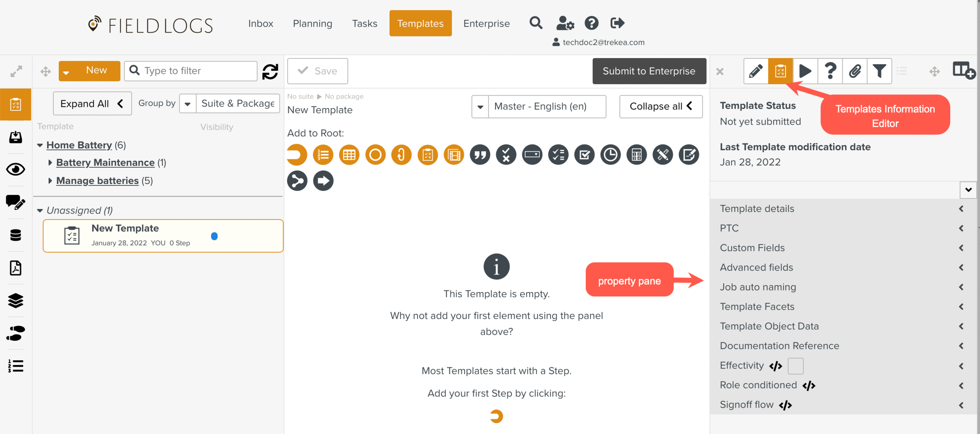Toggle the Effectivity checkbox
This screenshot has width=980, height=434.
pyautogui.click(x=795, y=366)
